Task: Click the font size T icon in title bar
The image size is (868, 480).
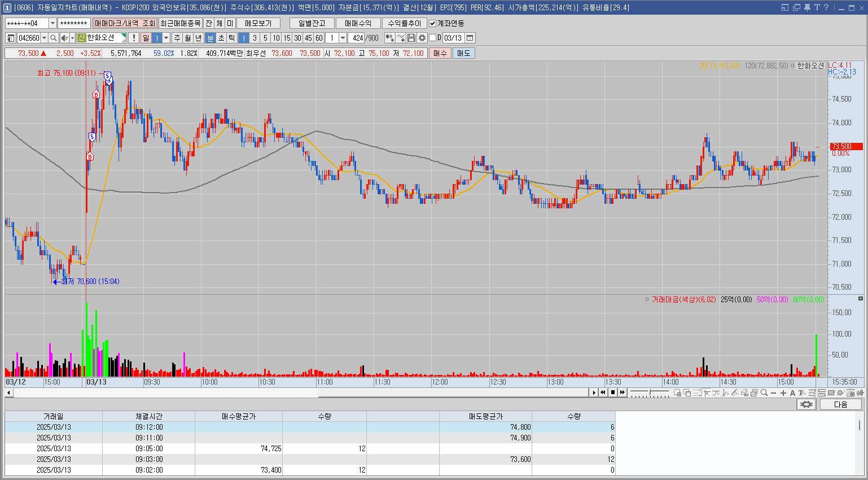Action: pos(817,7)
